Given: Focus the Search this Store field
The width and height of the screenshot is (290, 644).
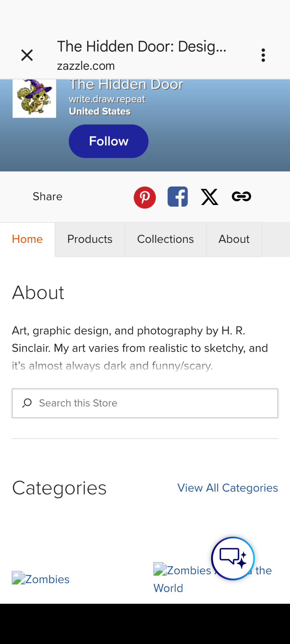Looking at the screenshot, I should pyautogui.click(x=145, y=403).
